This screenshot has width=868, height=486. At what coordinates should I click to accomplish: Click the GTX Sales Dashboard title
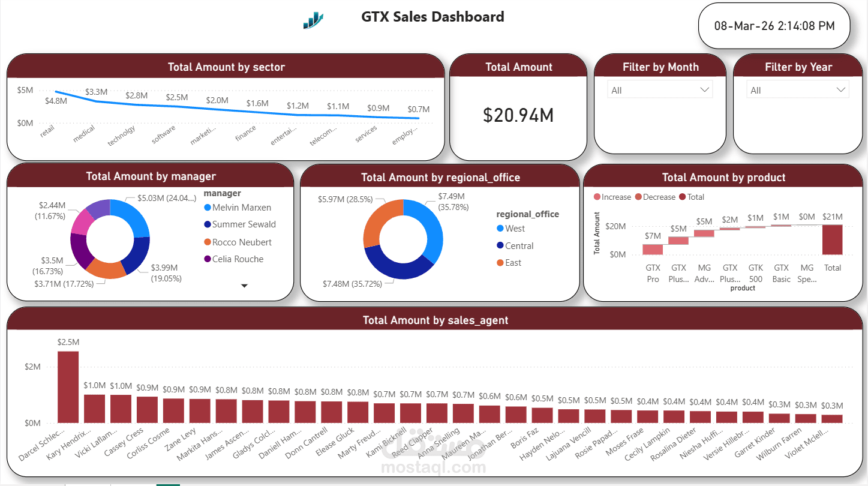433,17
